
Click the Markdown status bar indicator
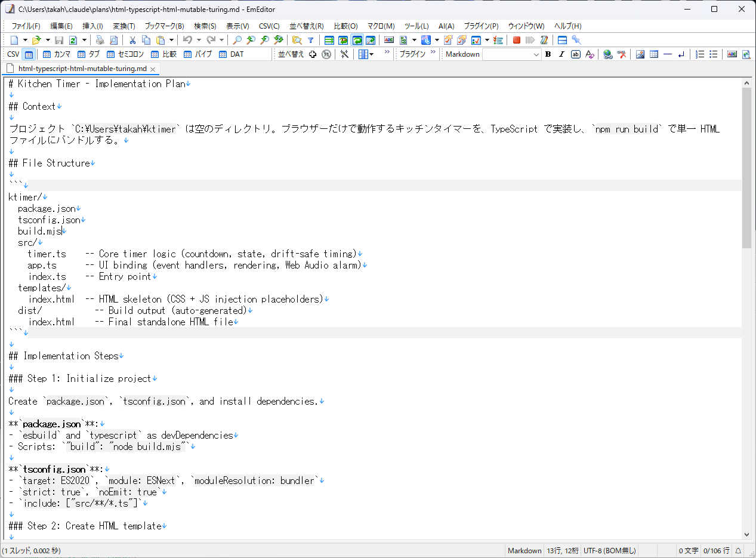pos(524,551)
